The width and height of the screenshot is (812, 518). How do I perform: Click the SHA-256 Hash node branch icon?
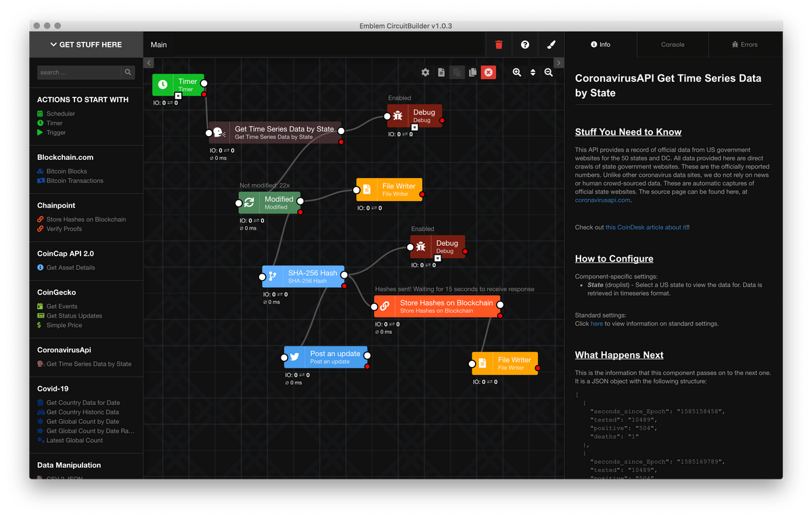[273, 276]
